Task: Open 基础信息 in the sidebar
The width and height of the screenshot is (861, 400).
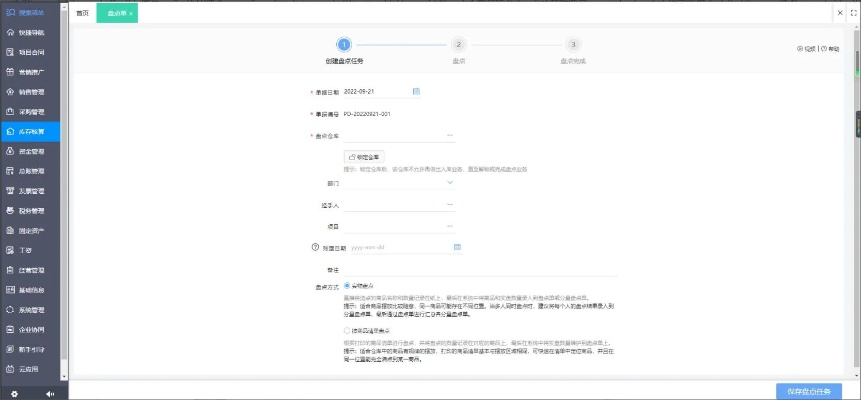Action: (x=30, y=290)
